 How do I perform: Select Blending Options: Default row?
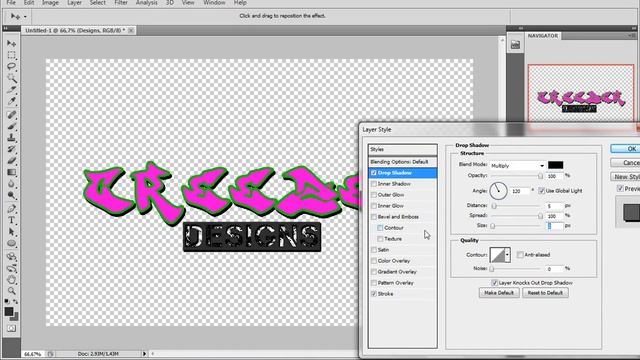tap(402, 162)
